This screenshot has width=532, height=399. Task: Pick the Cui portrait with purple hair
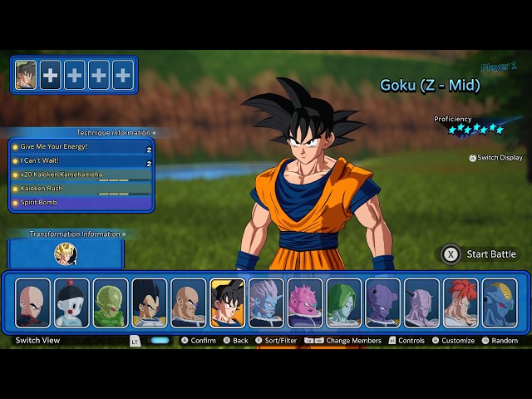point(266,303)
